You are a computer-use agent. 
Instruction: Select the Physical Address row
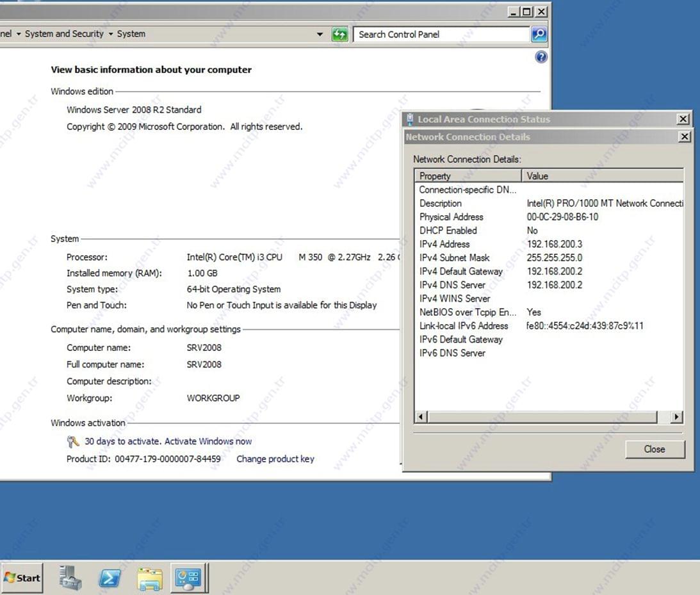[549, 217]
